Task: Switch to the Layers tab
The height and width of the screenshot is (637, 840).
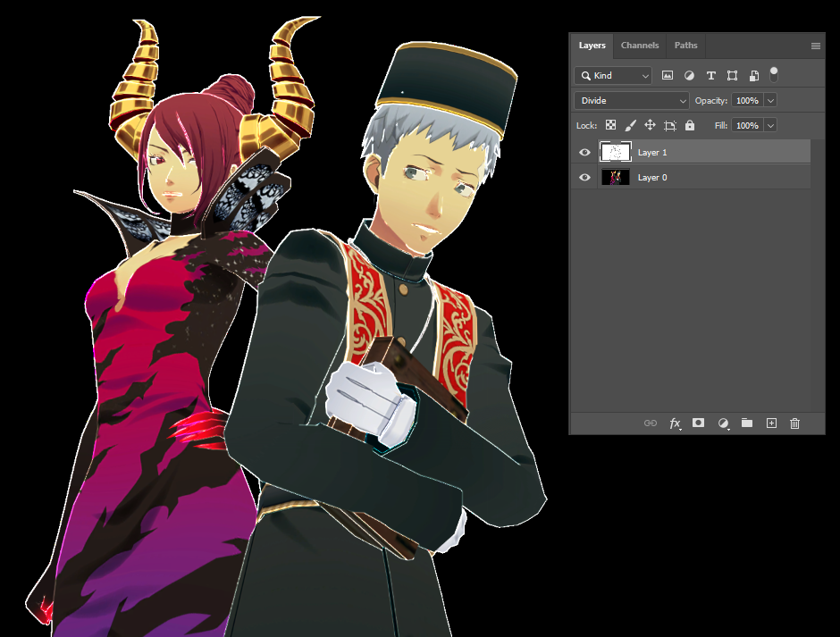Action: 592,46
